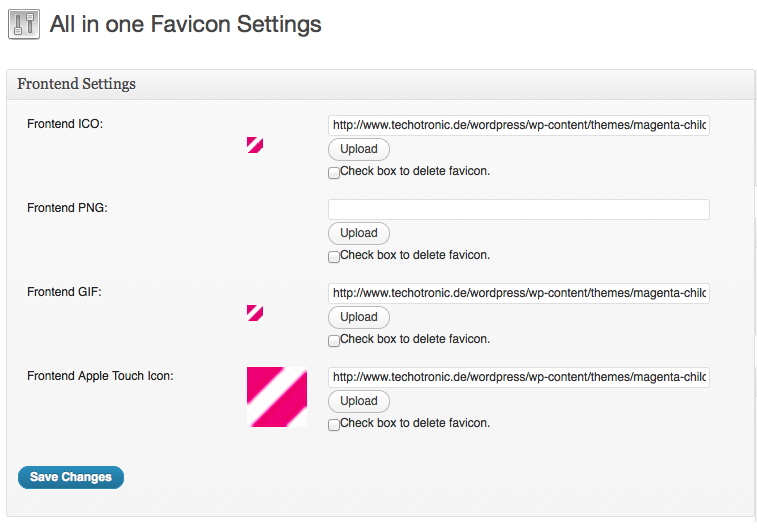This screenshot has width=757, height=528.
Task: Upload a Frontend Apple Touch Icon
Action: [x=359, y=401]
